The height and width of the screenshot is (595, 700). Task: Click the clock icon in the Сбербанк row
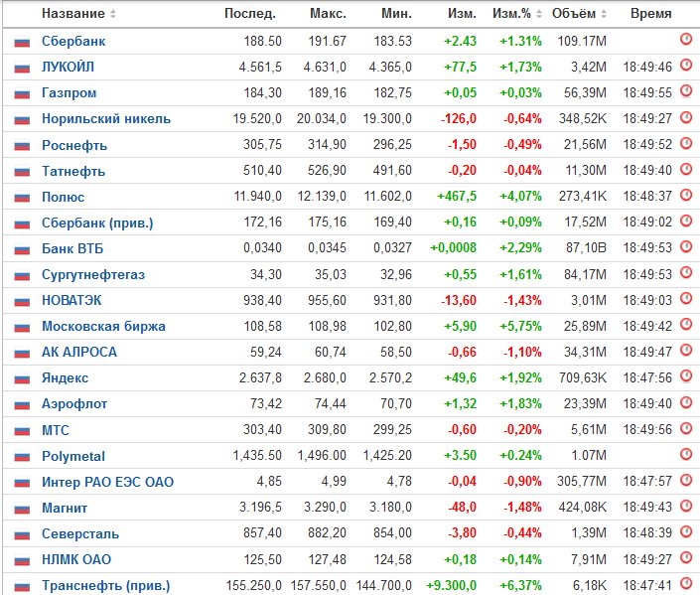coord(686,40)
